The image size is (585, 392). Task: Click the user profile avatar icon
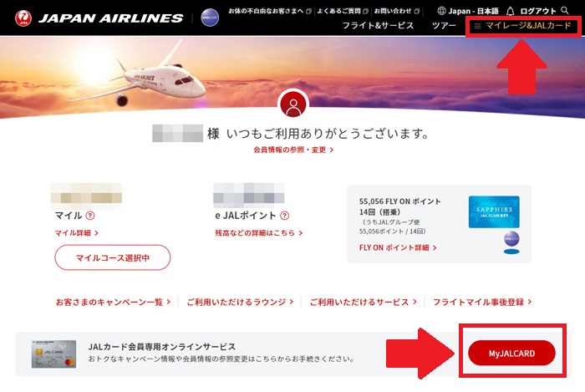(293, 104)
